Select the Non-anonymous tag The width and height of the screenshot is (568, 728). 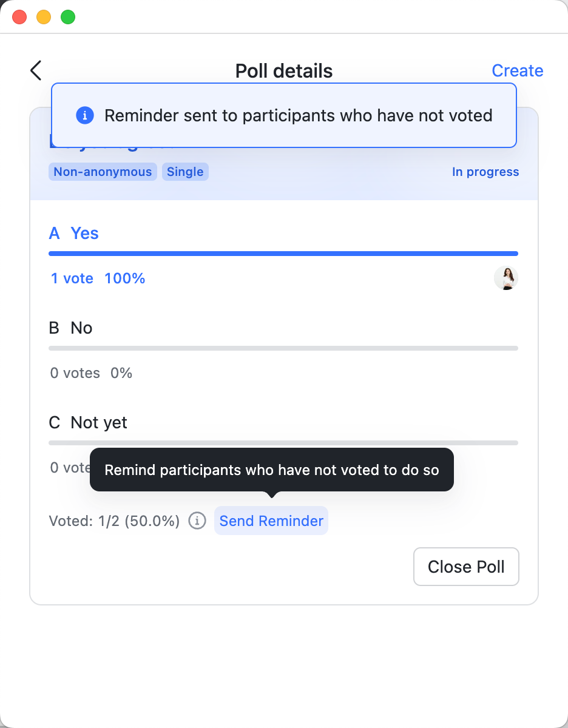(103, 172)
